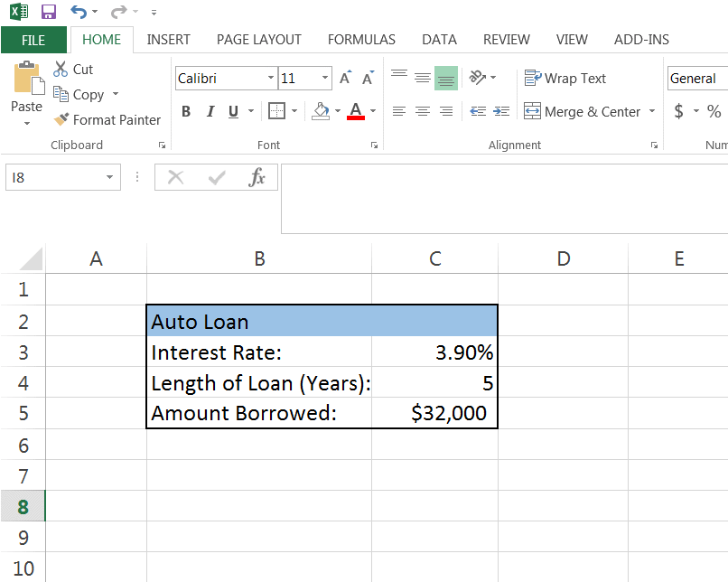The image size is (728, 582).
Task: Increase indent icon
Action: 501,111
